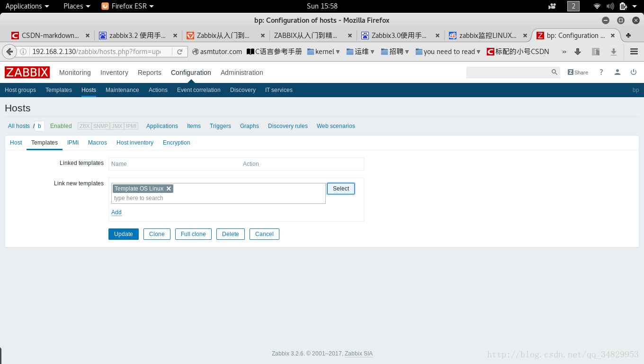Click the Clone button
The width and height of the screenshot is (644, 364).
pyautogui.click(x=157, y=234)
